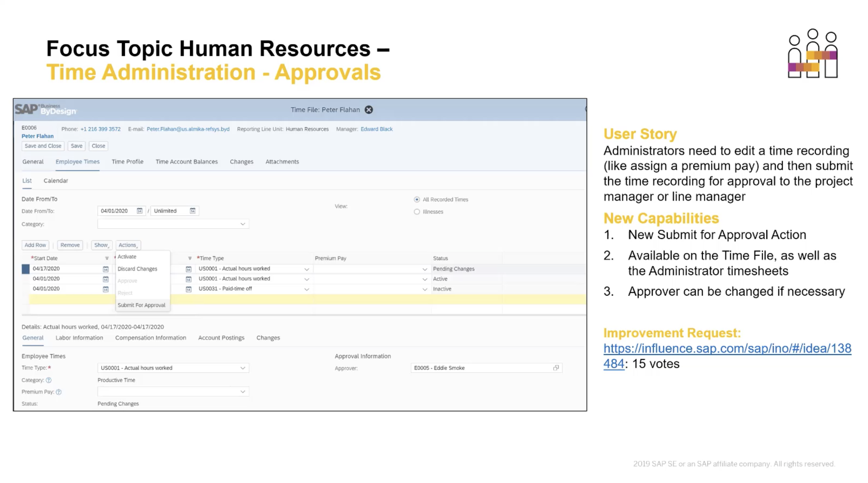Image resolution: width=868 pixels, height=483 pixels.
Task: Open manager Edward Black link
Action: (377, 129)
